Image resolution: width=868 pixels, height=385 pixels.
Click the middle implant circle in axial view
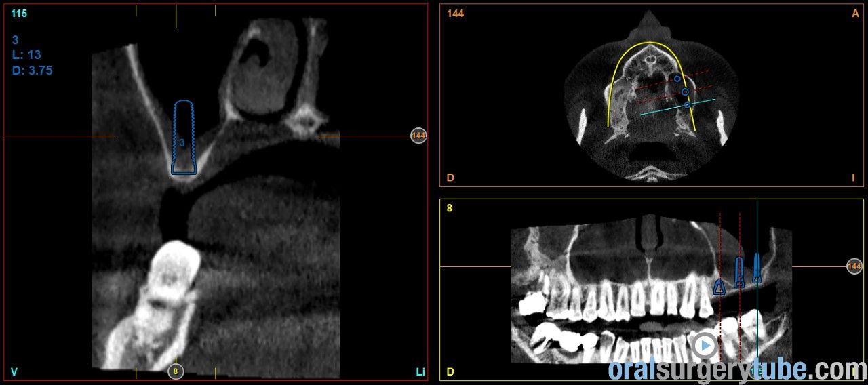[685, 92]
